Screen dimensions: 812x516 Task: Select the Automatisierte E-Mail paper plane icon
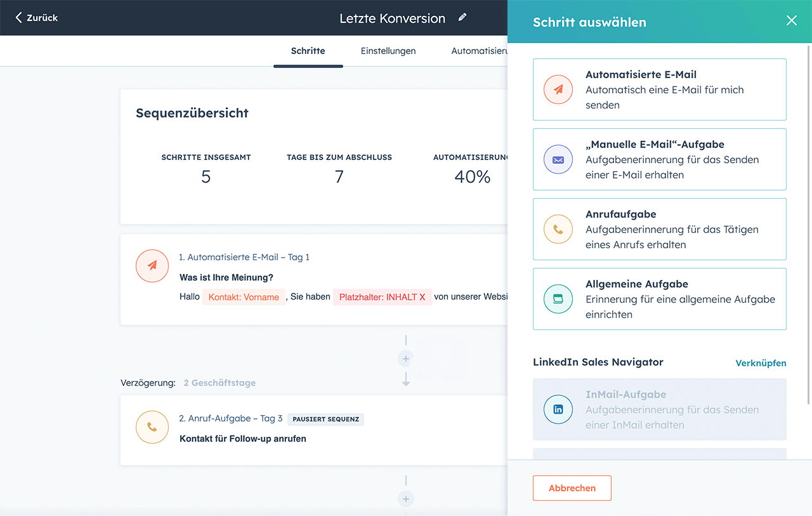[558, 89]
